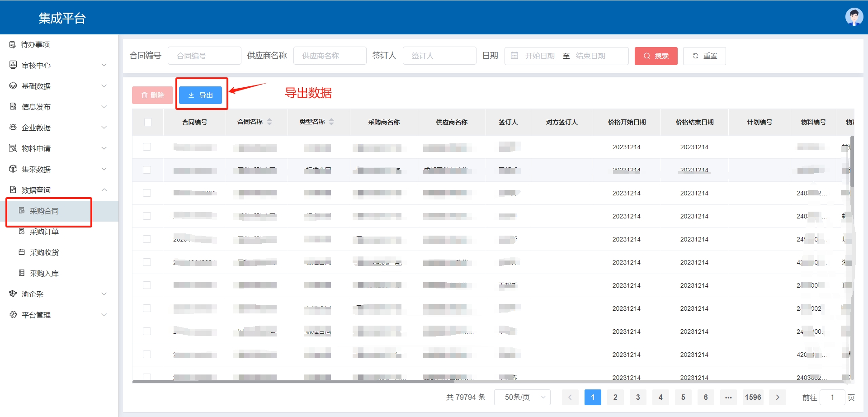Open 采购入库 submenu item

tap(44, 273)
